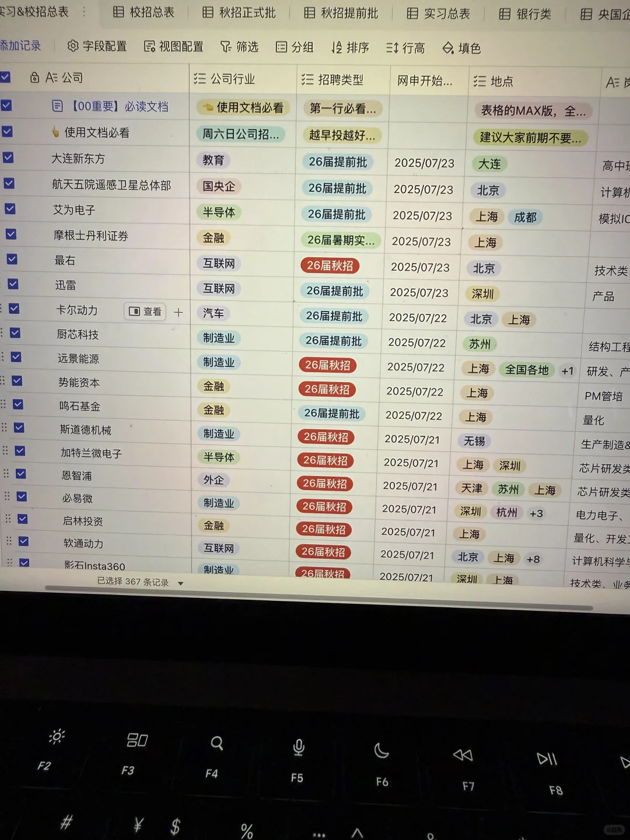Click the 大连 tag in 大连新东方 row
The width and height of the screenshot is (630, 840).
[x=489, y=164]
